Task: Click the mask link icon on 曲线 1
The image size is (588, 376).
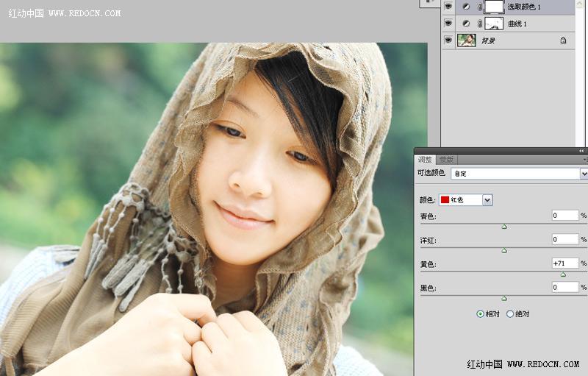Action: [x=480, y=24]
